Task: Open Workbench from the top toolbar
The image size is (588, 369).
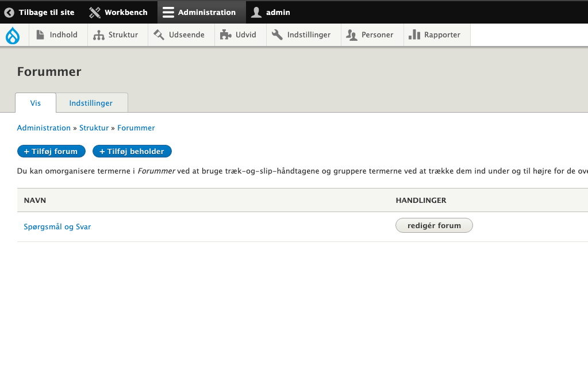Action: pos(118,12)
